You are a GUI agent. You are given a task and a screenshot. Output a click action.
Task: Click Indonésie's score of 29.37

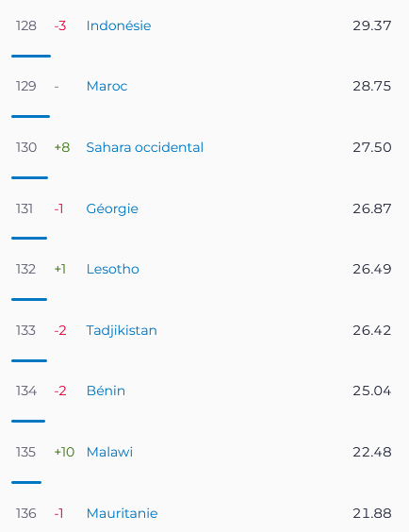[371, 25]
